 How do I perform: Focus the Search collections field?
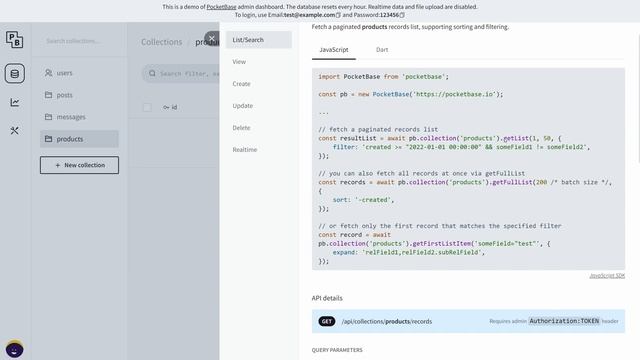coord(79,41)
